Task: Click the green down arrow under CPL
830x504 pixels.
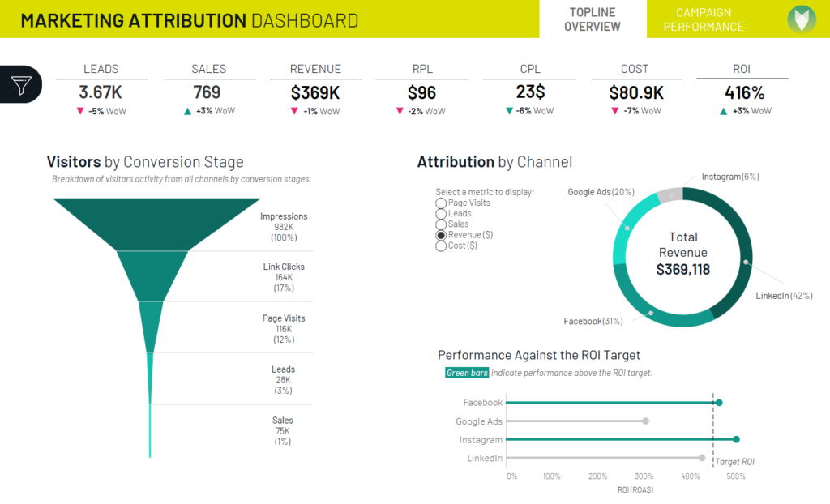Action: pyautogui.click(x=509, y=111)
